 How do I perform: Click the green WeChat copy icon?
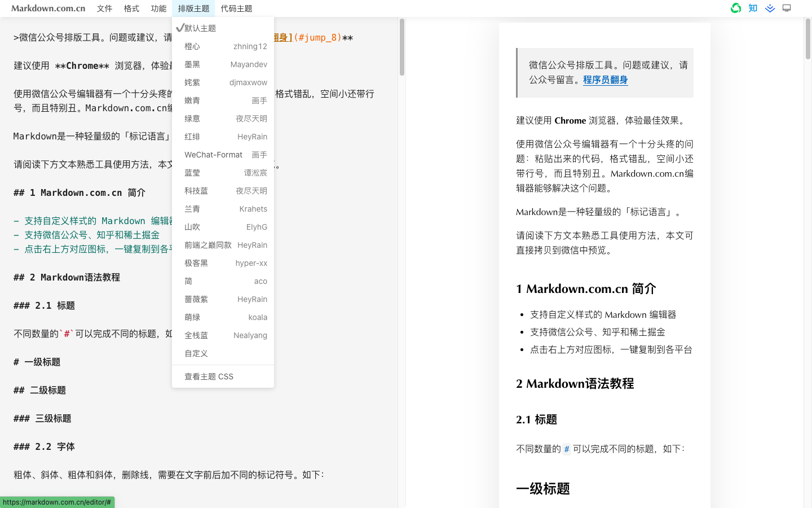(735, 8)
